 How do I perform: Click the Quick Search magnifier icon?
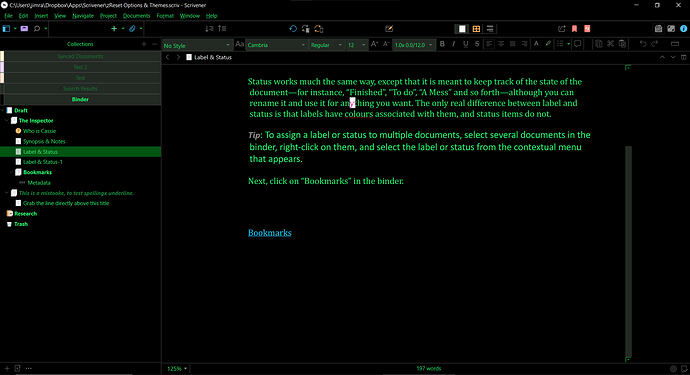pos(37,29)
